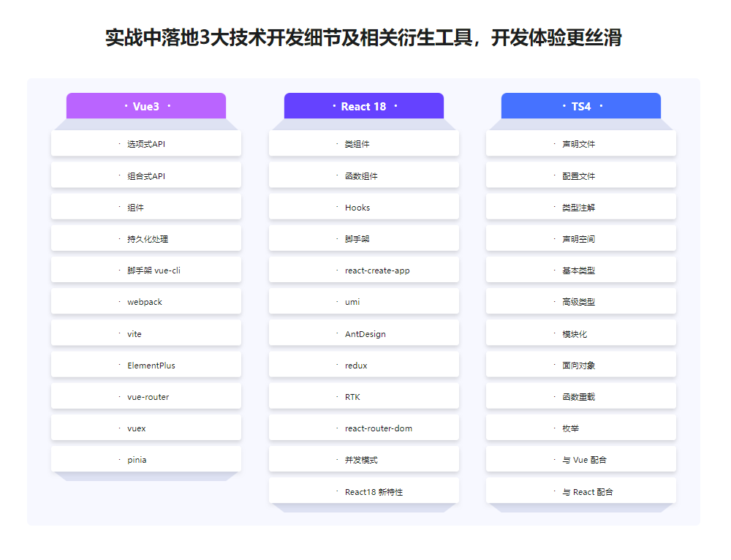The width and height of the screenshot is (731, 560).
Task: Click react-create-app under React 18
Action: pos(363,270)
